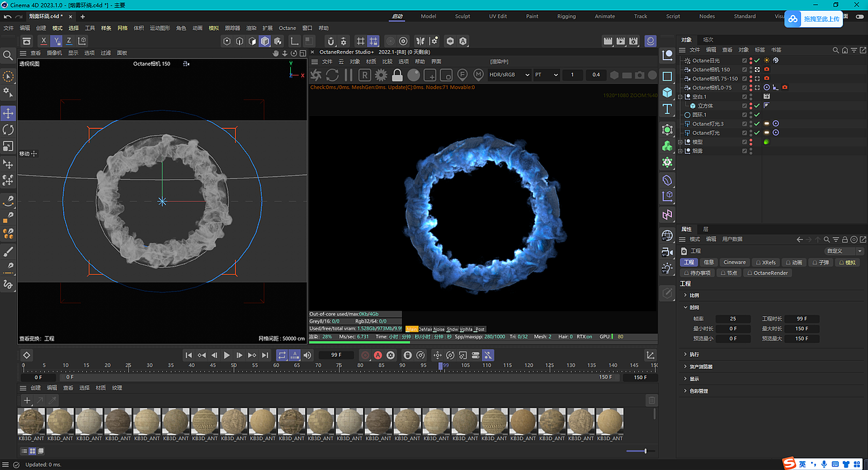Click the timeline at frame 50
Viewport: 868px width, 470px height.
234,366
